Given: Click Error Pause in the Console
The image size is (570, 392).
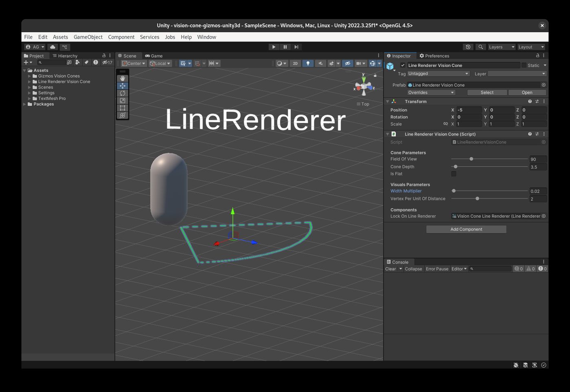Looking at the screenshot, I should point(437,269).
